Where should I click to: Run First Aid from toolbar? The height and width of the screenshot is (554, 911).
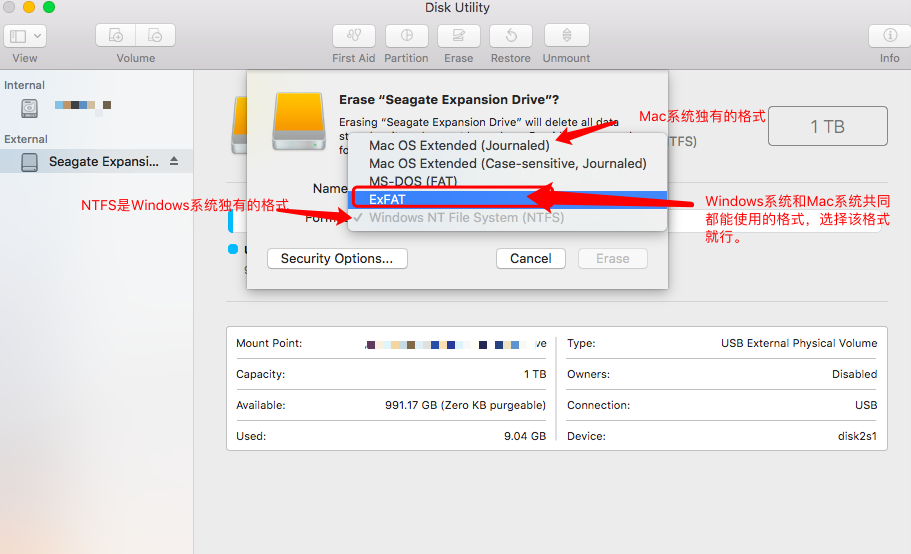click(354, 36)
